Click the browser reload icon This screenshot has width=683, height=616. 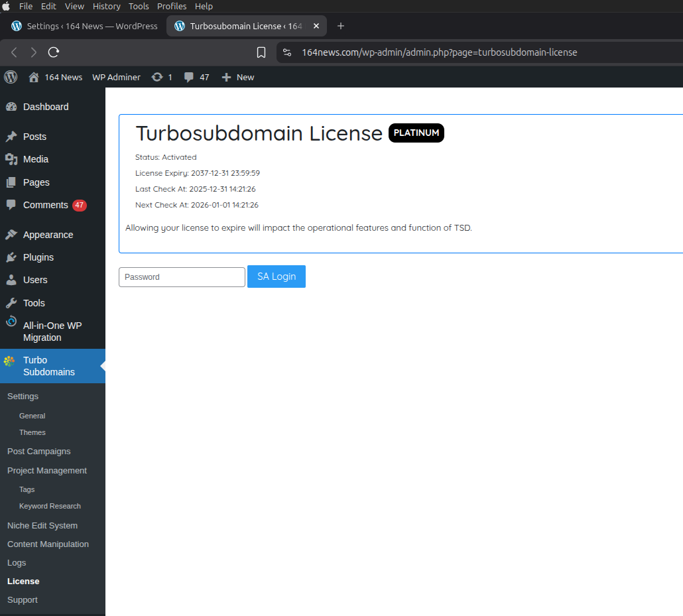point(54,52)
